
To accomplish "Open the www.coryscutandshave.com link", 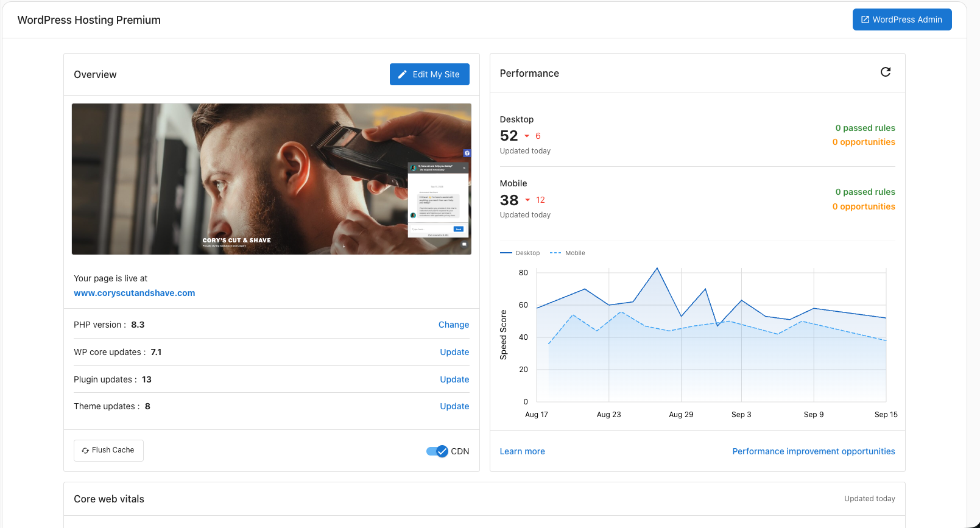I will pyautogui.click(x=135, y=293).
